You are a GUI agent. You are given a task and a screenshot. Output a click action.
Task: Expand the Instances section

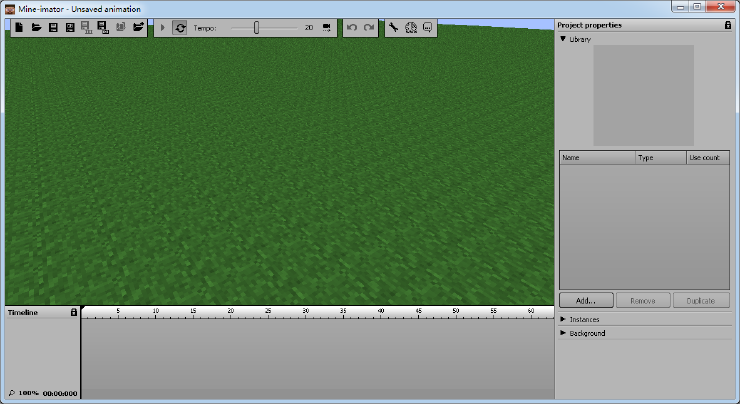[x=563, y=320]
